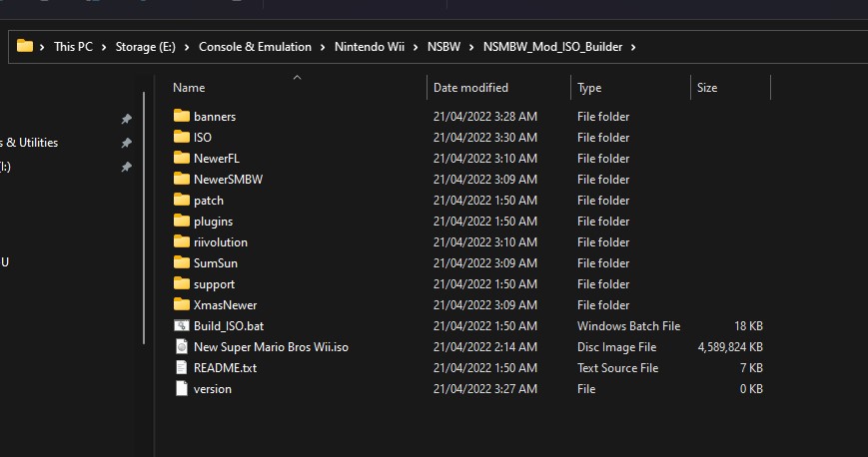Screen dimensions: 868x457
Task: Click the file name 'README.txt'
Action: (x=225, y=368)
